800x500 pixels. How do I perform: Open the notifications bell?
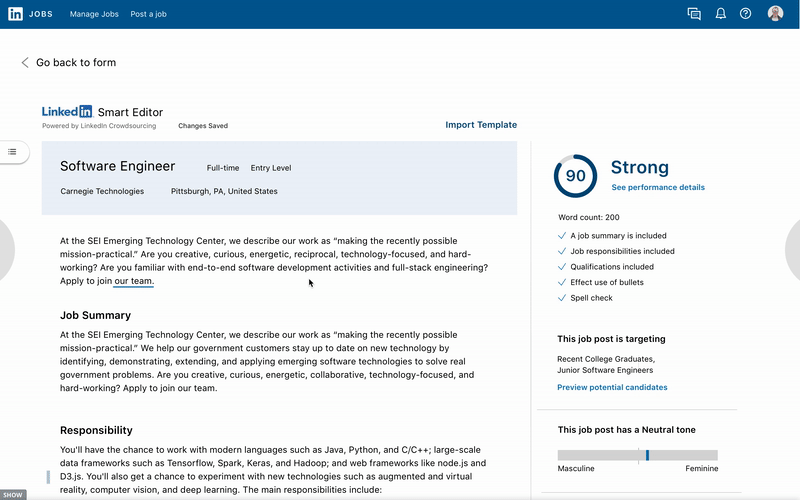click(x=720, y=14)
